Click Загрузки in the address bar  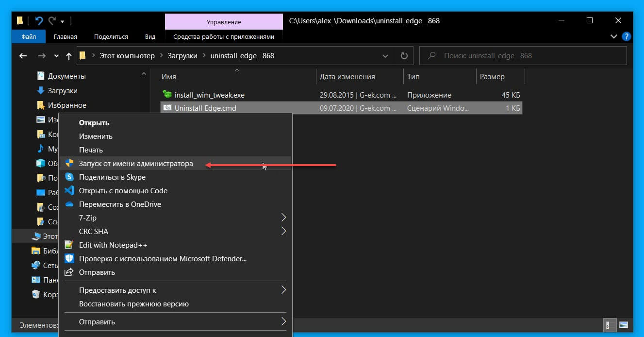point(182,56)
